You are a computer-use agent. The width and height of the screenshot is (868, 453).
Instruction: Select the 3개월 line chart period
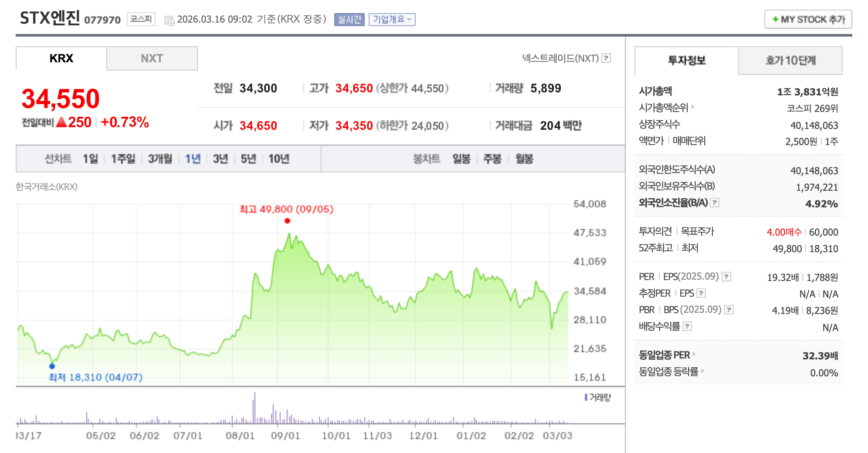click(x=160, y=159)
